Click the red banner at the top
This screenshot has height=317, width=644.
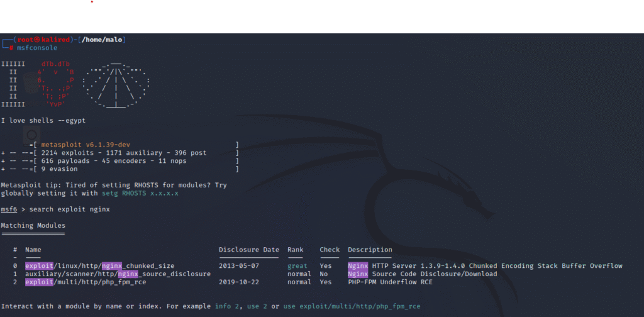(x=322, y=16)
